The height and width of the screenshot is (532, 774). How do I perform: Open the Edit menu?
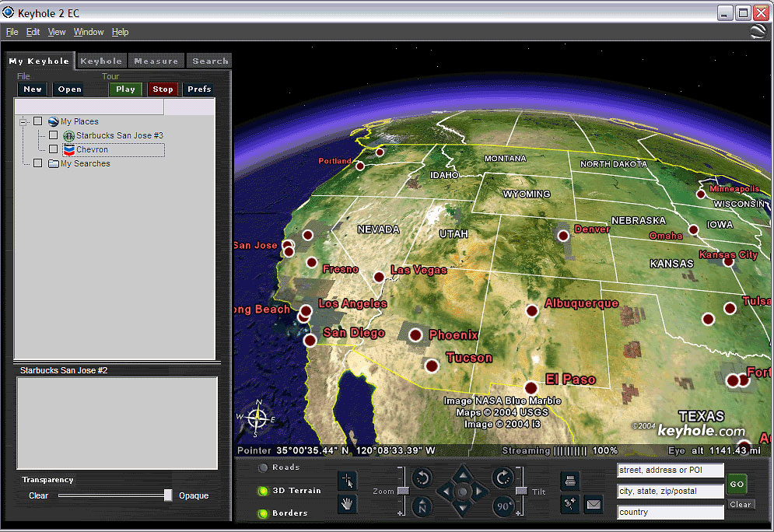(x=33, y=32)
